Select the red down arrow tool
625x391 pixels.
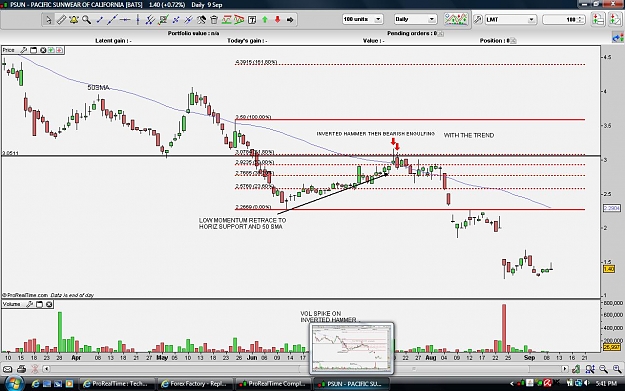tap(277, 20)
